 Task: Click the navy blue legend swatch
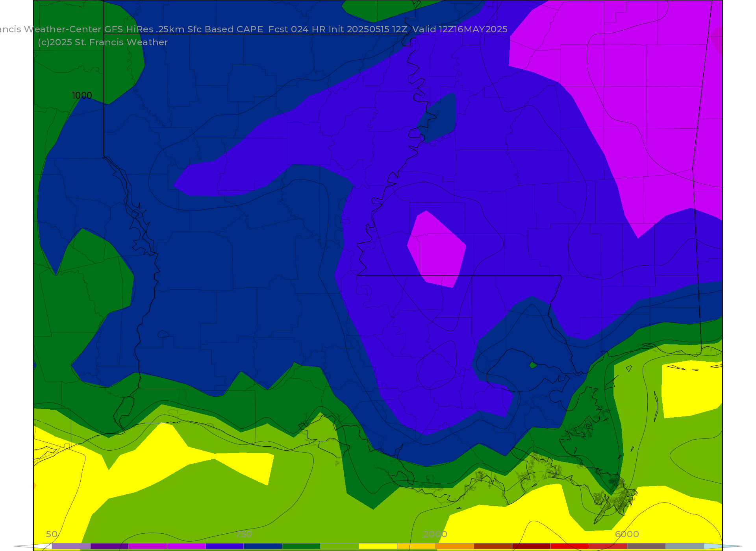point(263,546)
